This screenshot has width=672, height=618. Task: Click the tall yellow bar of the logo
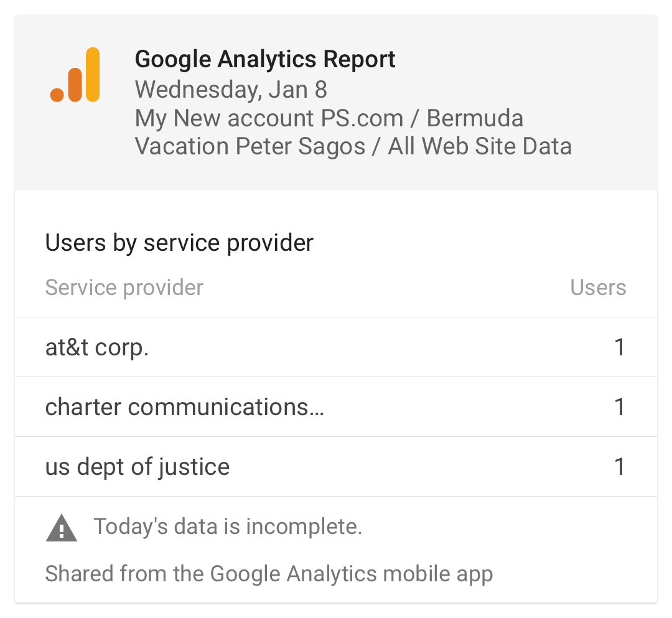pyautogui.click(x=93, y=75)
